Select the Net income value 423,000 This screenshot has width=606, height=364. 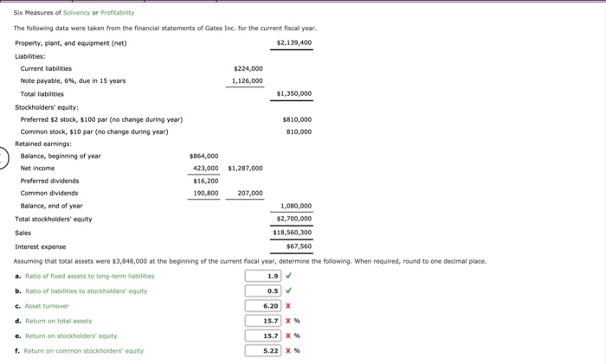pyautogui.click(x=206, y=169)
